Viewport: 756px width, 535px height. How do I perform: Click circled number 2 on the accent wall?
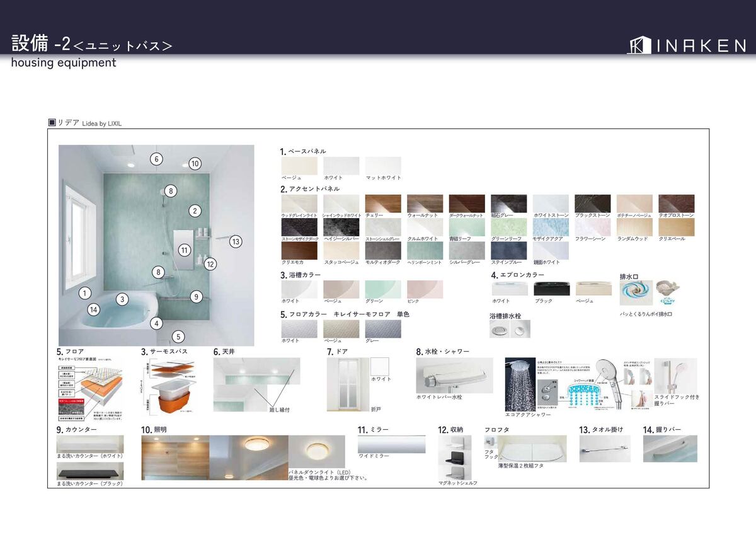(x=195, y=211)
